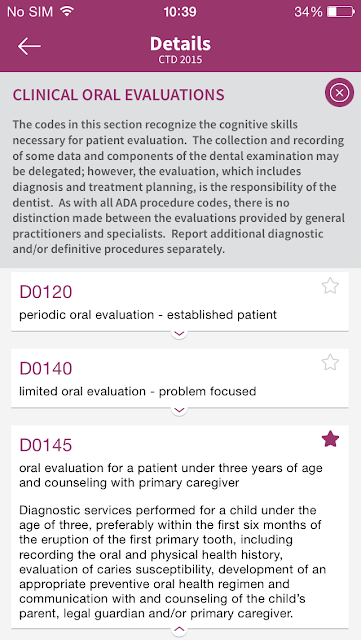Tap the battery icon in status bar
Viewport: 361px width, 640px height.
(x=341, y=12)
